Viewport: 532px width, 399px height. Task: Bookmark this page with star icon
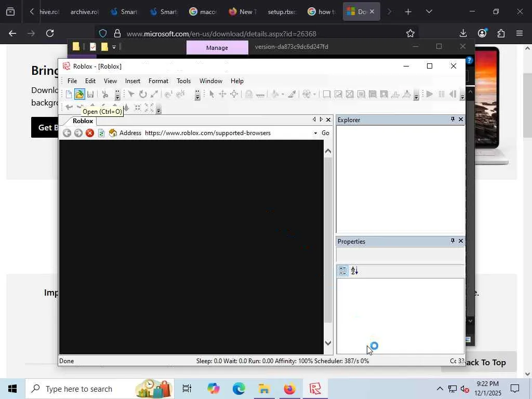pos(410,33)
